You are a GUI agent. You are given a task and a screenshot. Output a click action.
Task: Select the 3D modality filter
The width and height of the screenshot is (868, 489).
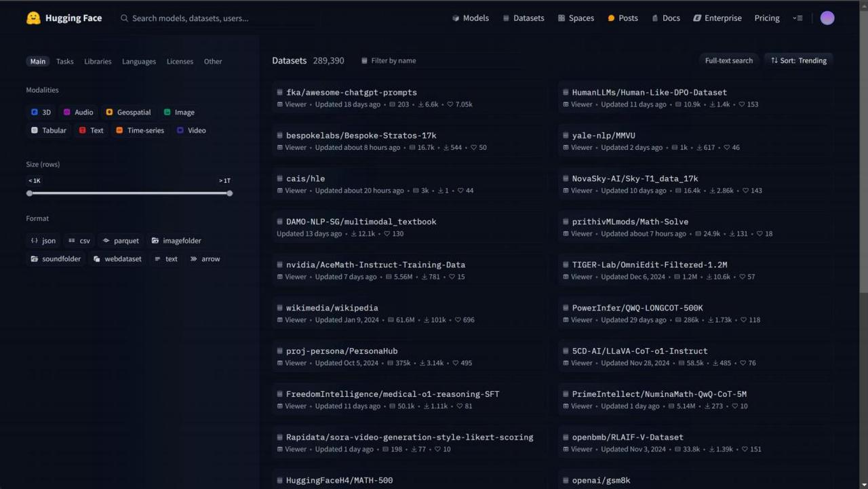tap(41, 113)
